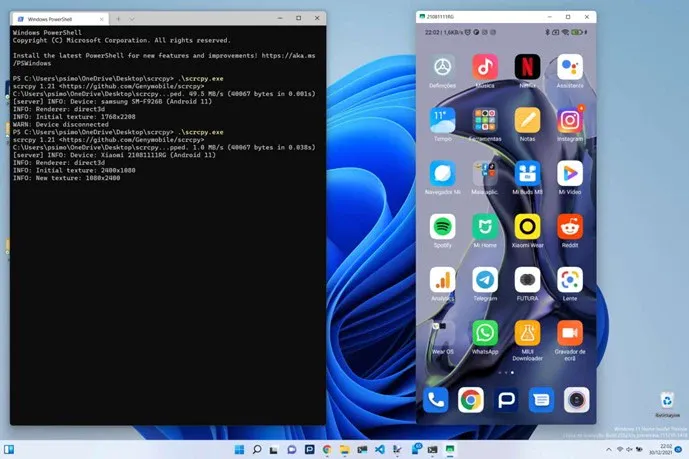The height and width of the screenshot is (459, 689).
Task: Close the Windows PowerShell tab
Action: point(102,19)
